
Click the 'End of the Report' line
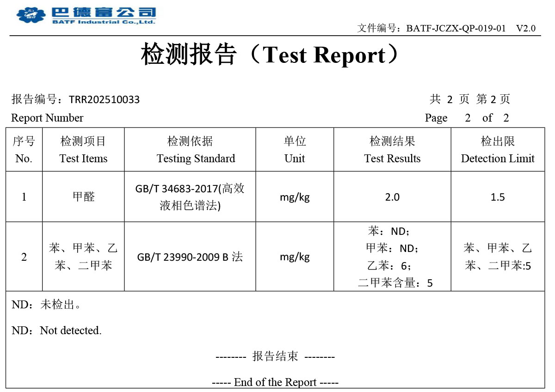point(275,382)
